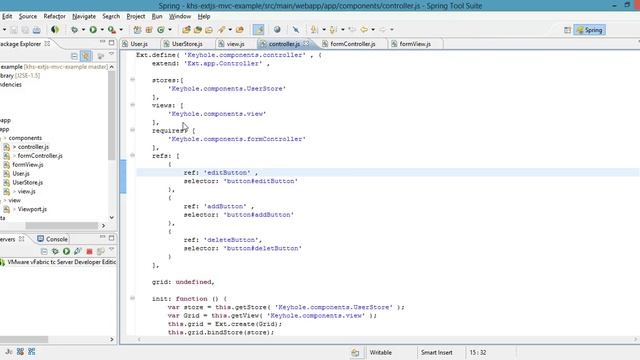Screen dimensions: 640x360
Task: Select Viewport.js in Package Explorer
Action: 32,209
